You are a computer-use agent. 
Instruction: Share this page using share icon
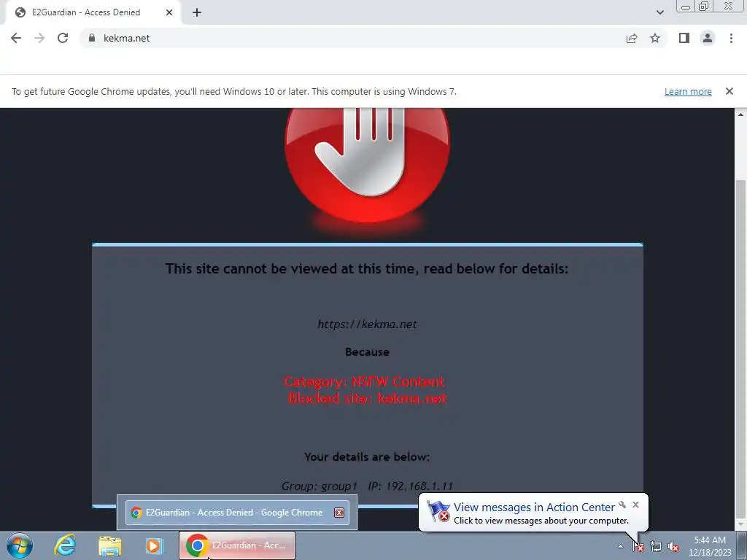coord(632,38)
